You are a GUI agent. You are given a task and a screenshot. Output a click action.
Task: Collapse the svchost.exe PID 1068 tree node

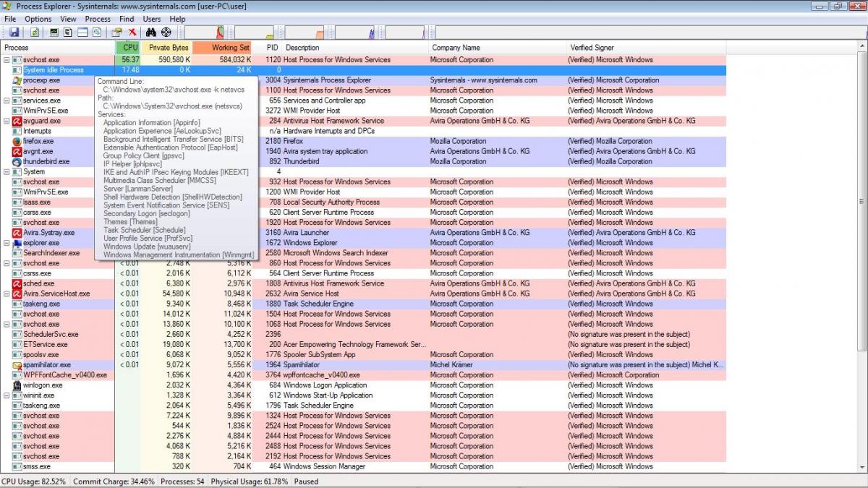click(7, 324)
